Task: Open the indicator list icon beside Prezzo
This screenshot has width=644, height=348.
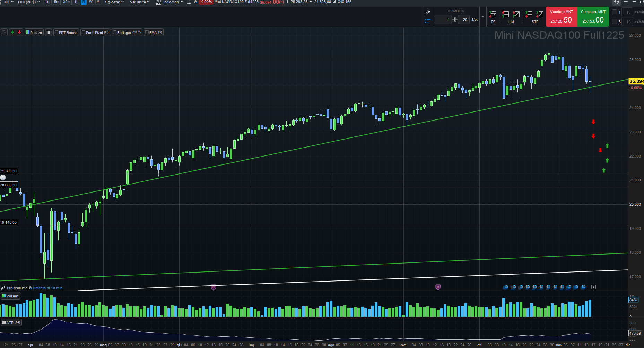Action: [49, 32]
